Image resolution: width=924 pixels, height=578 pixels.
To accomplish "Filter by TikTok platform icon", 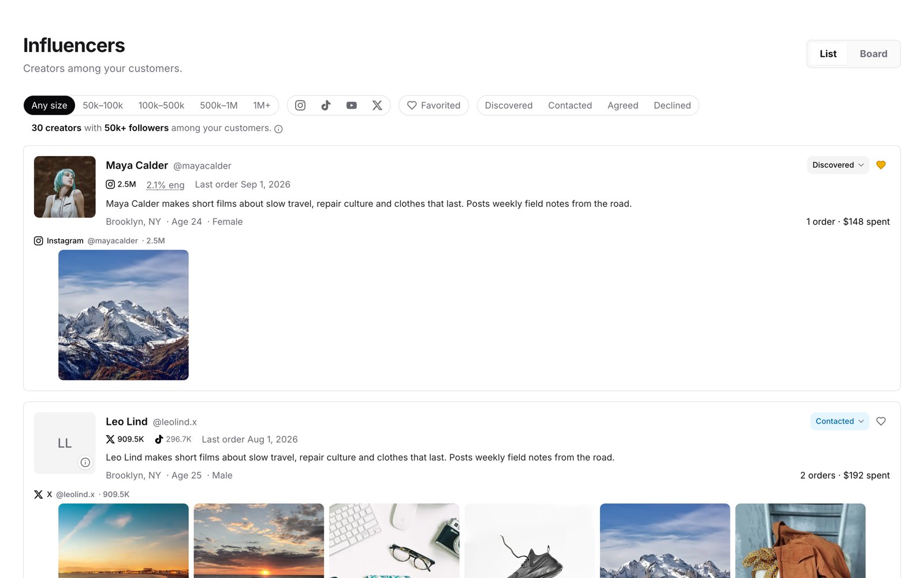I will tap(326, 105).
